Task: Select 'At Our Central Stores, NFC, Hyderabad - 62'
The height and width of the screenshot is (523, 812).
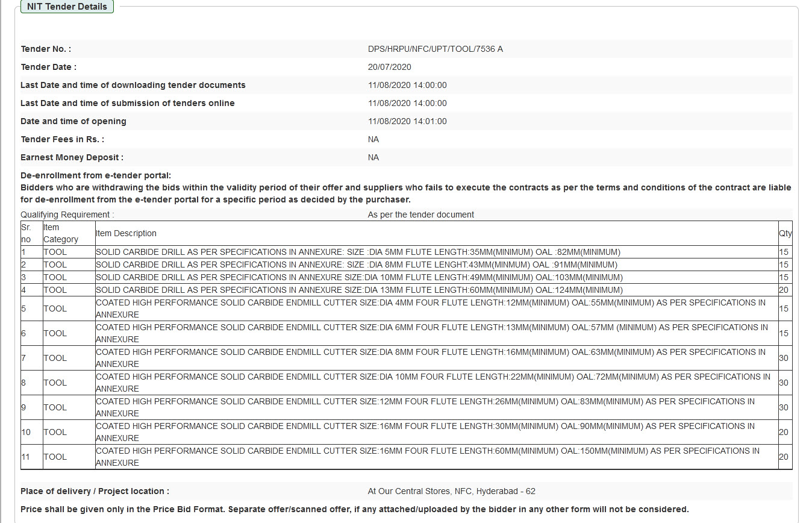Action: coord(452,491)
